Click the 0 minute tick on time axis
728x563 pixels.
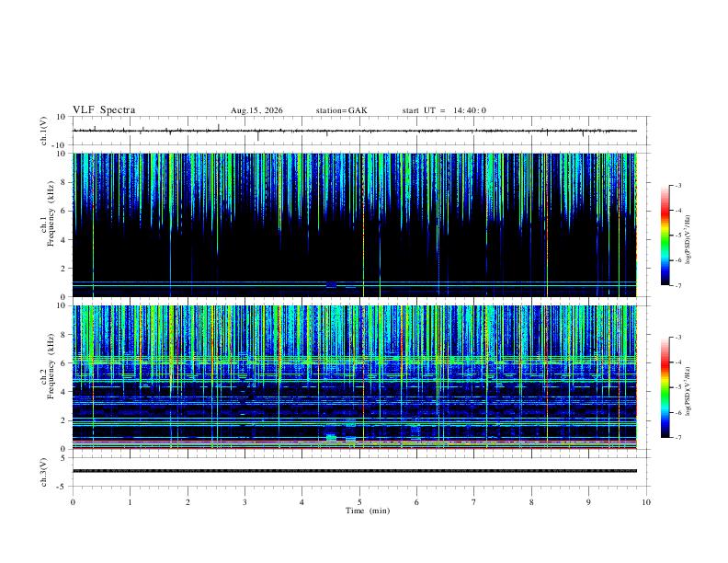coord(73,502)
